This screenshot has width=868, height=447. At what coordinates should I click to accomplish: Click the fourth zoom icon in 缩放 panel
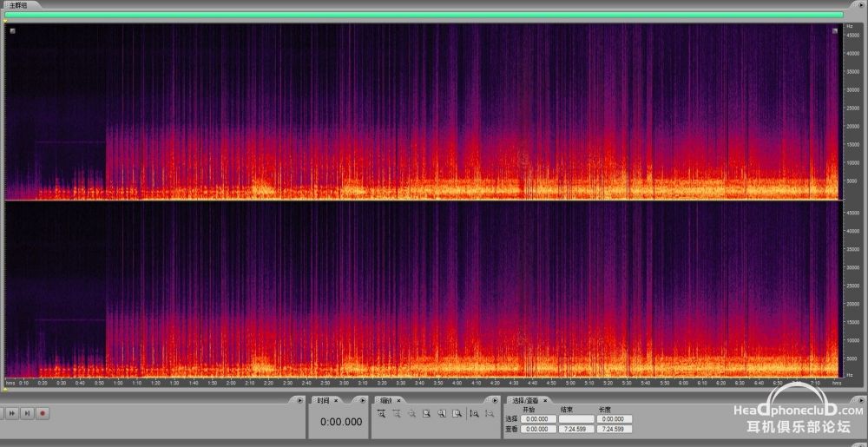coord(427,413)
